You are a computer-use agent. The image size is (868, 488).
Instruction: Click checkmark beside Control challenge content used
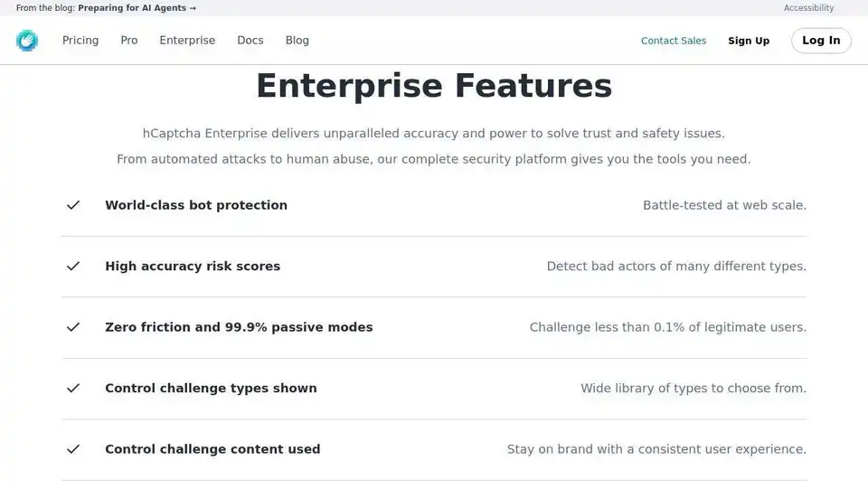click(73, 449)
